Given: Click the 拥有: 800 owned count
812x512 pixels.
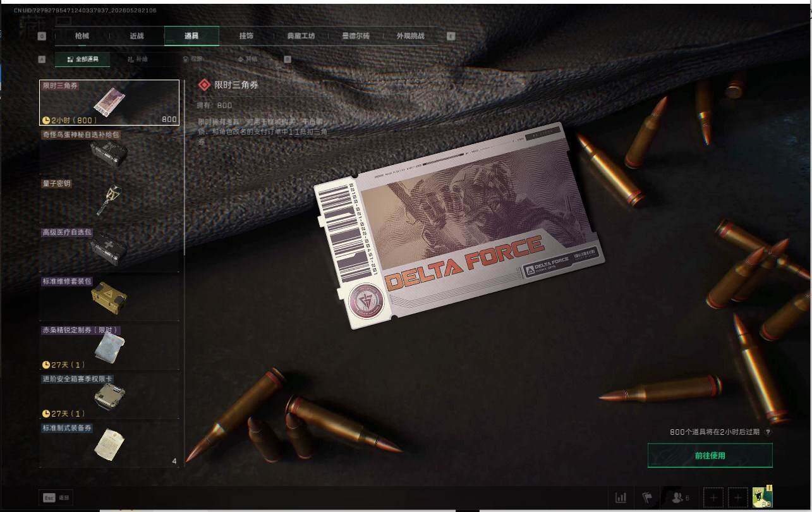Looking at the screenshot, I should click(x=215, y=106).
